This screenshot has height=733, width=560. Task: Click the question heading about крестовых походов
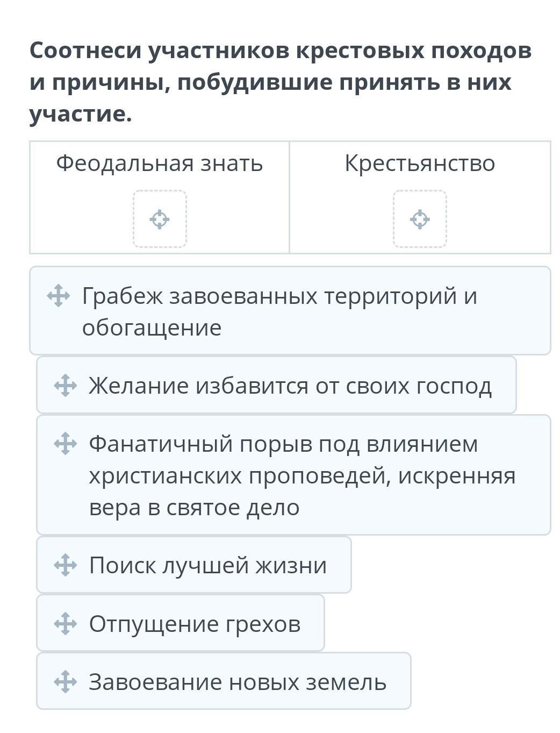tap(280, 82)
